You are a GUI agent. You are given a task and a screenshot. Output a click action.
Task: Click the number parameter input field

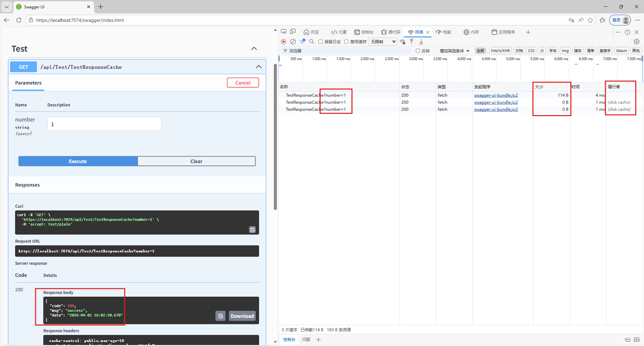pos(104,124)
